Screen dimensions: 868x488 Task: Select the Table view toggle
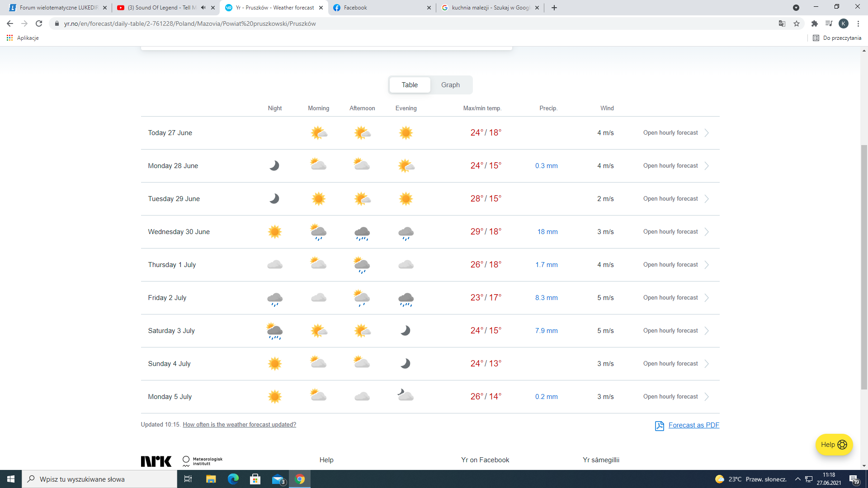tap(410, 85)
